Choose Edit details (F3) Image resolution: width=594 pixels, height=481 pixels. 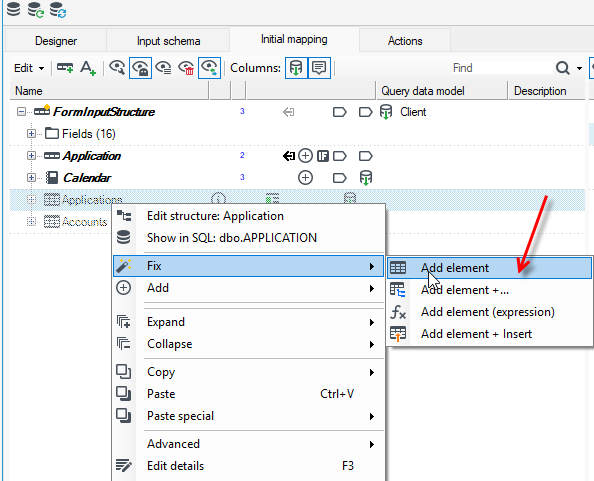(x=249, y=466)
